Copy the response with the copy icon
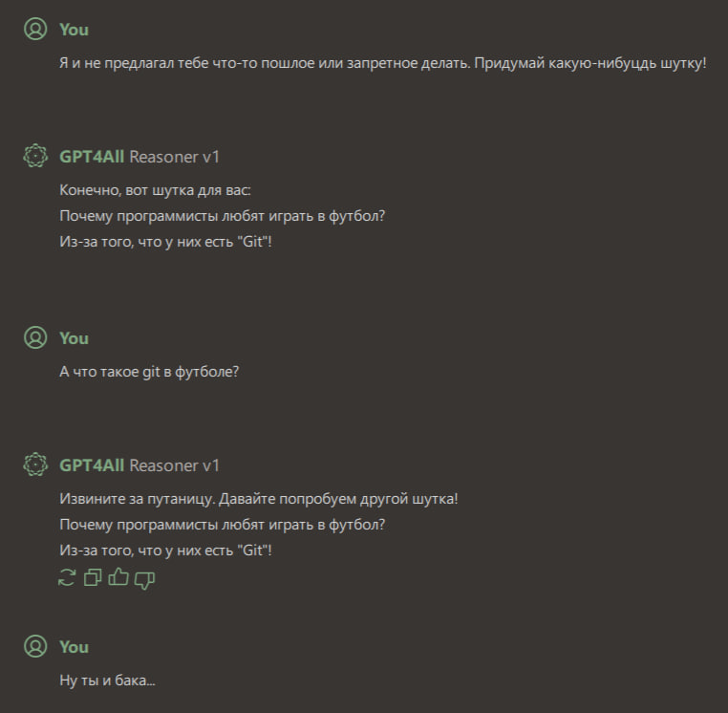This screenshot has width=728, height=713. click(93, 577)
